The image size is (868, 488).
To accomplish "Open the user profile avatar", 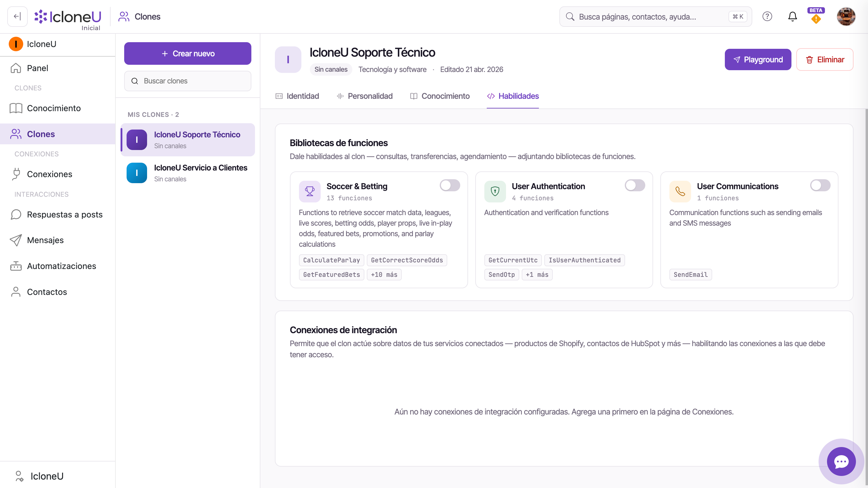I will tap(846, 17).
